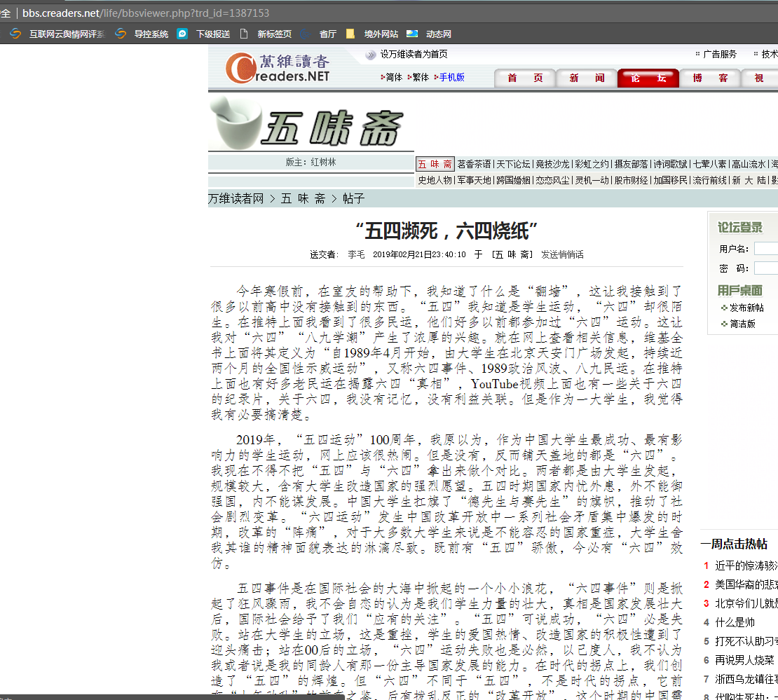Go to the 新闻 tab
The image size is (778, 700).
tap(587, 78)
